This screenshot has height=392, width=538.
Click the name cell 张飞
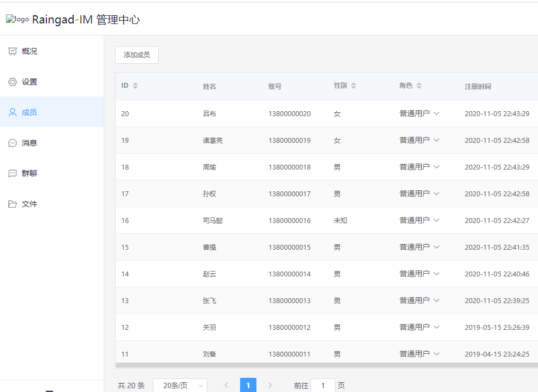pos(210,301)
